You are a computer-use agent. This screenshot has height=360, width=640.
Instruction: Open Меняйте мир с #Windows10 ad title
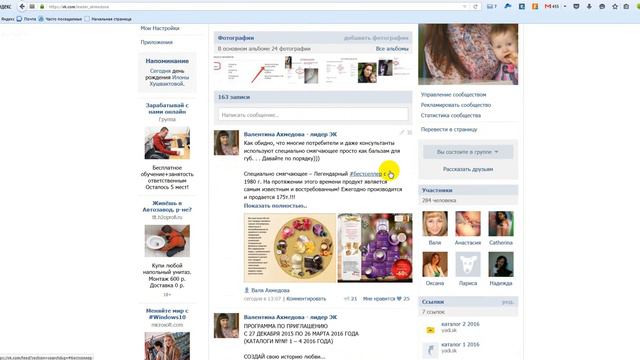click(x=167, y=313)
